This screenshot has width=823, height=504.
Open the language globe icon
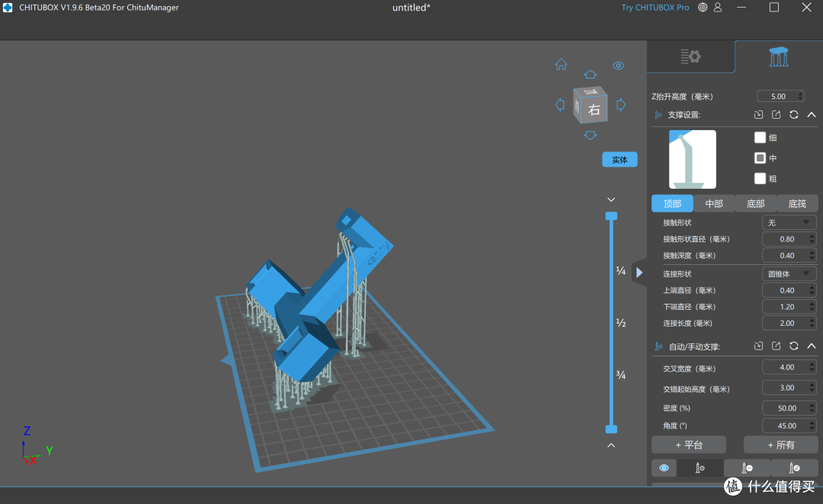[703, 8]
